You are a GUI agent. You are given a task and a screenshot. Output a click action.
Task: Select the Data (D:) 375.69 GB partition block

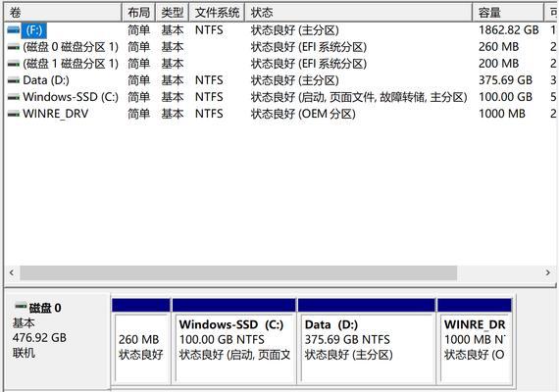(x=367, y=341)
